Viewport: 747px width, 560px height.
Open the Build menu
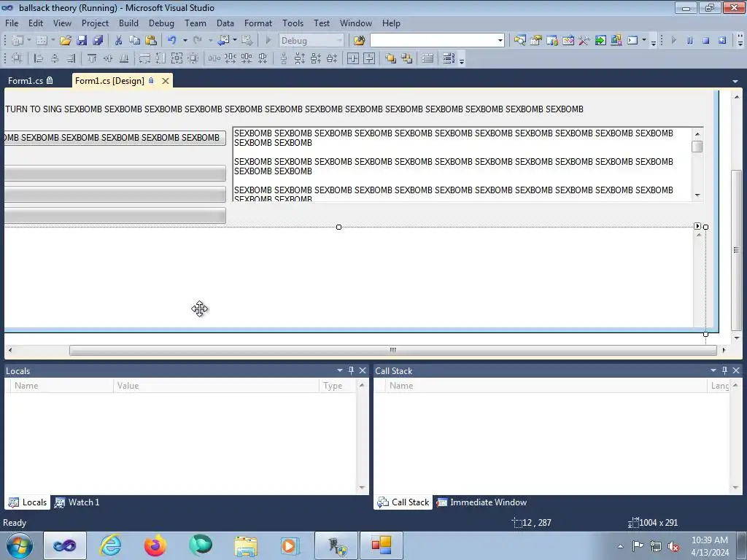click(128, 23)
